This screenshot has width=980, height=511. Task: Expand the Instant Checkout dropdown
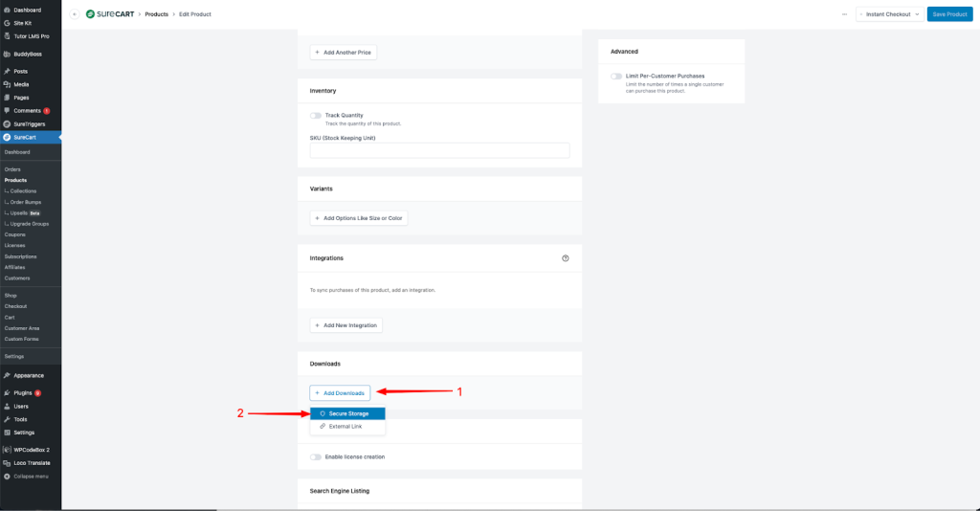[889, 14]
